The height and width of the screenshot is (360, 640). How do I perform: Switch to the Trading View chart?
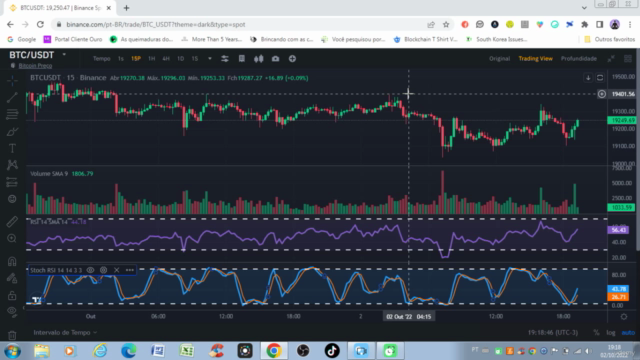536,59
